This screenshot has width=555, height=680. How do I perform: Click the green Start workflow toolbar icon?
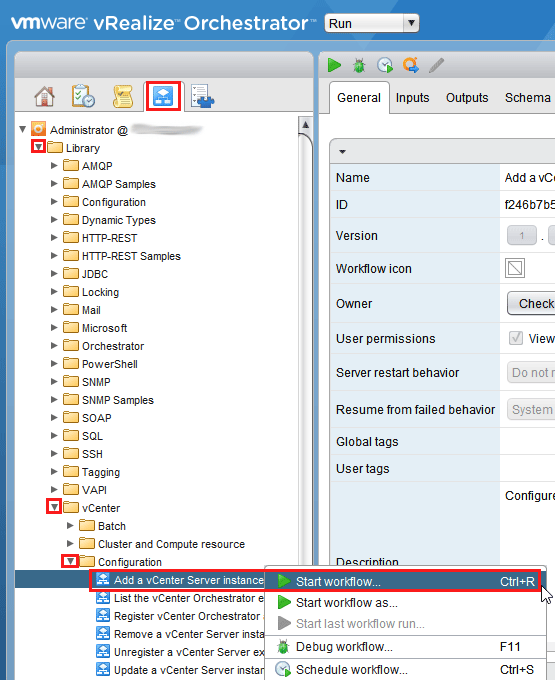[334, 65]
